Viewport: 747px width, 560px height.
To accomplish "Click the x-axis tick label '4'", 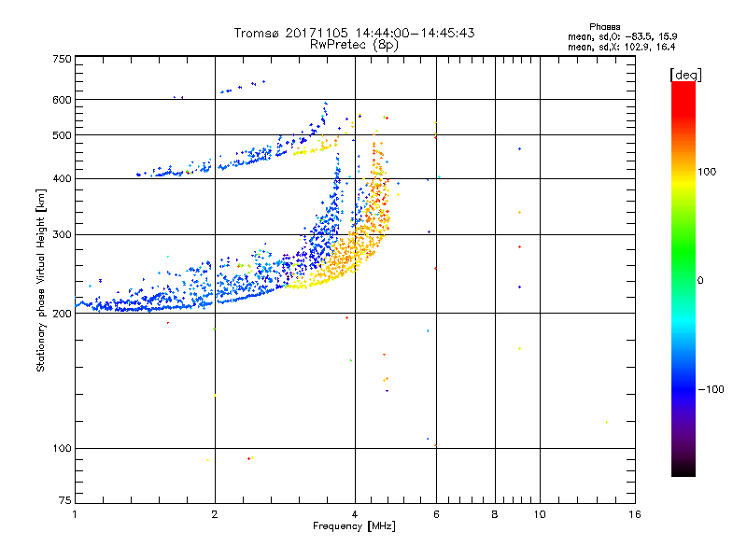I will pyautogui.click(x=355, y=514).
